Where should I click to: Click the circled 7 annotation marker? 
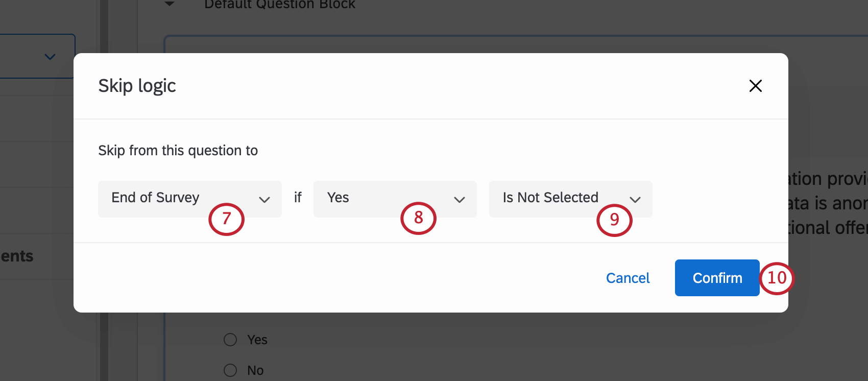coord(226,219)
